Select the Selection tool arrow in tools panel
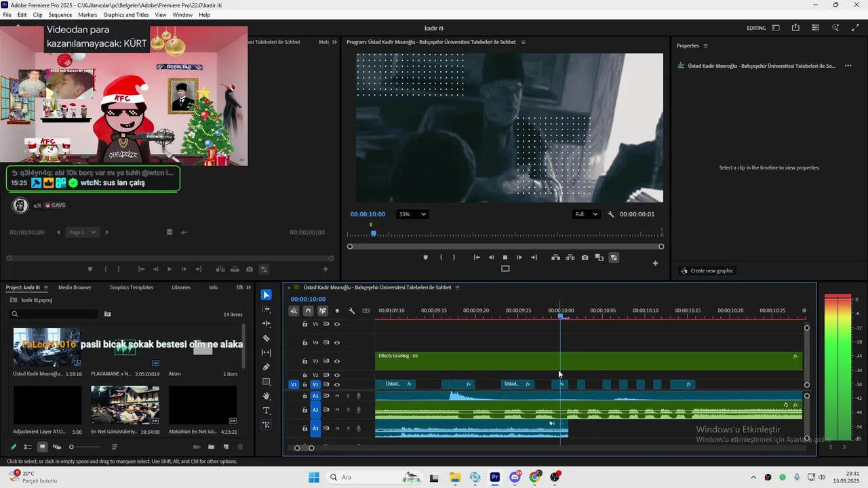The image size is (868, 488). [267, 295]
